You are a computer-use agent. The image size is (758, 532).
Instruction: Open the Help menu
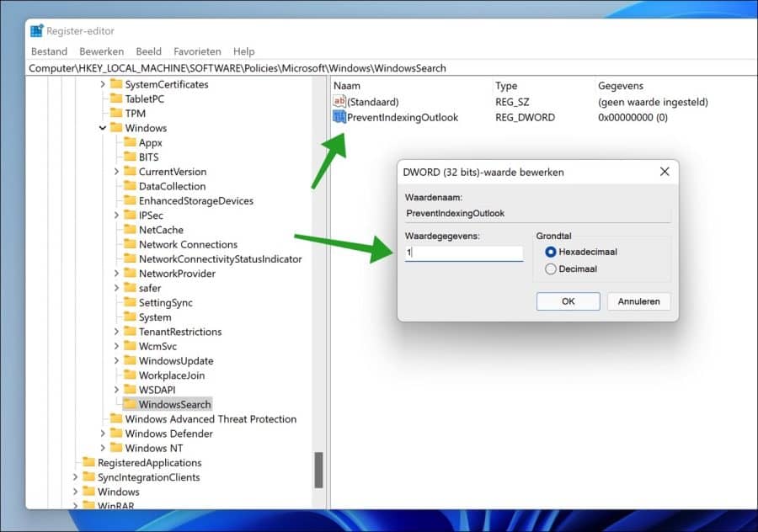243,51
